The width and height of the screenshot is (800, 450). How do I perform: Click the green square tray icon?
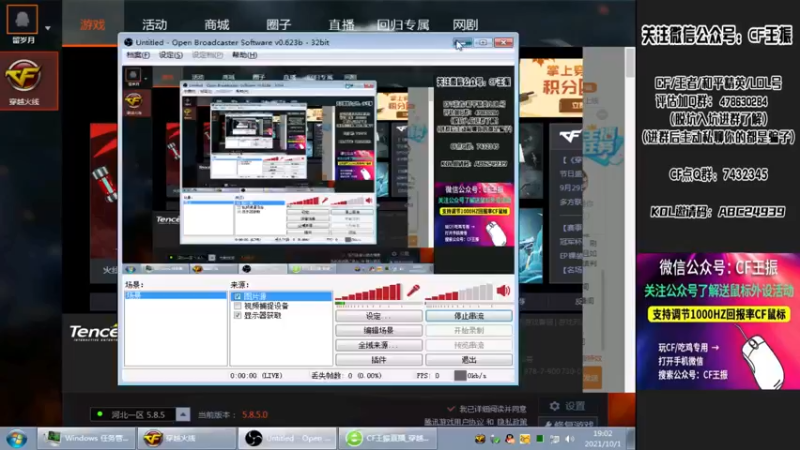(x=539, y=439)
